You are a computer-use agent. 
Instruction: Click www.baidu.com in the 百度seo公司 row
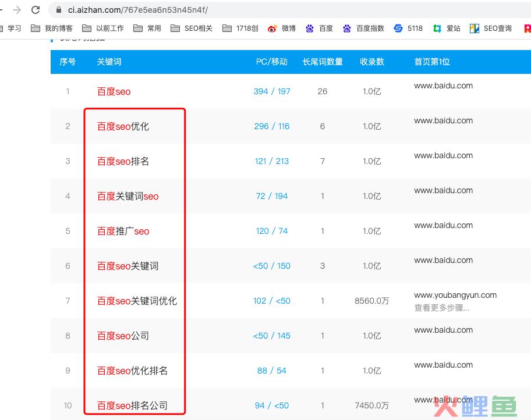443,330
